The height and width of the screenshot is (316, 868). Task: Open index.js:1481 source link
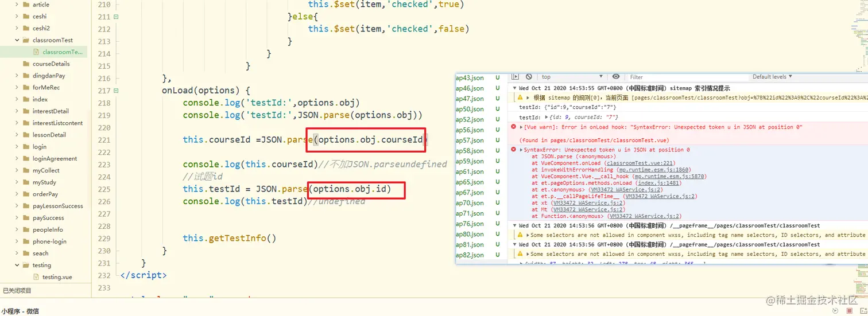point(659,183)
